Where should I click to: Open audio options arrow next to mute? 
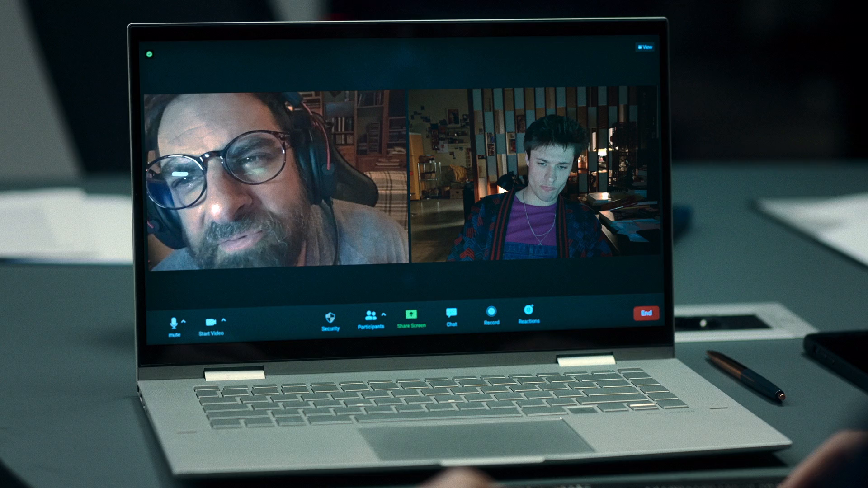pyautogui.click(x=184, y=321)
